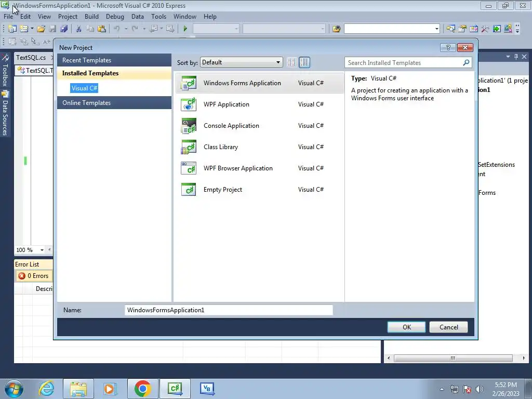The image size is (532, 399).
Task: Click the green Start Debugging arrow
Action: coord(185,29)
